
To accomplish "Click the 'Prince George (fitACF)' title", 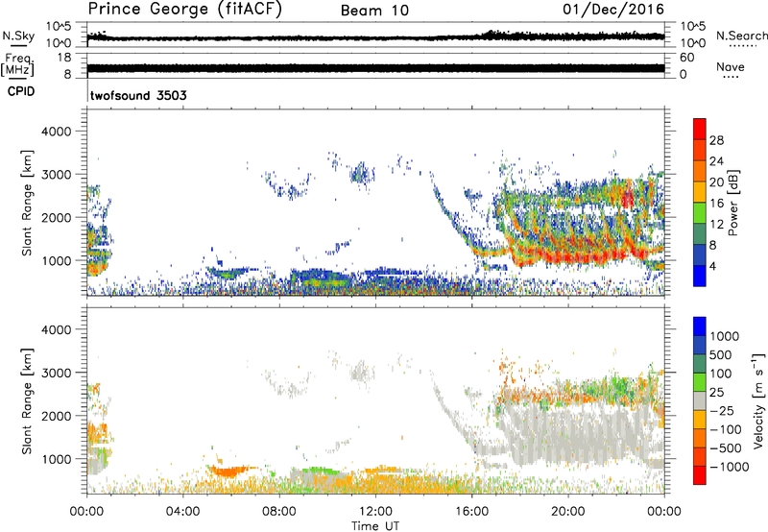I will click(x=184, y=9).
